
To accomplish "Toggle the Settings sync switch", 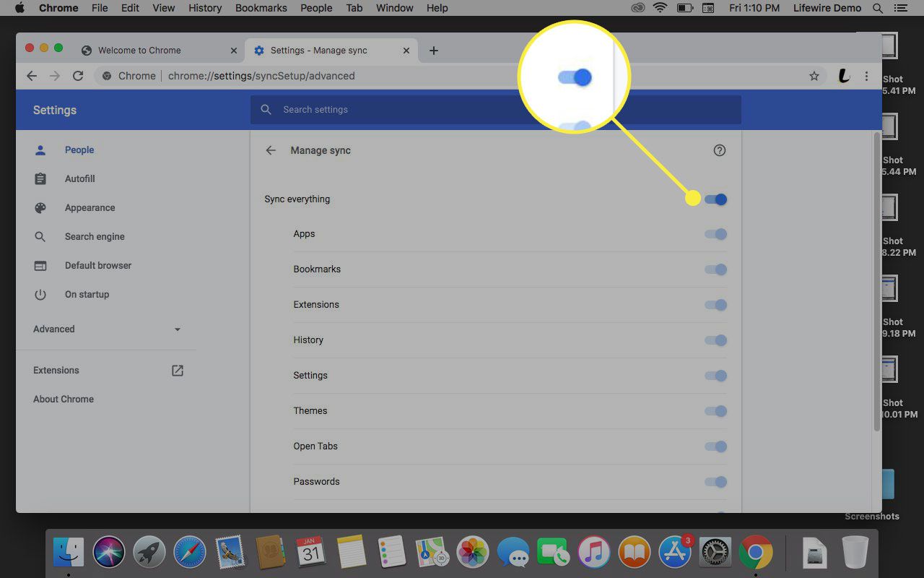I will (715, 376).
